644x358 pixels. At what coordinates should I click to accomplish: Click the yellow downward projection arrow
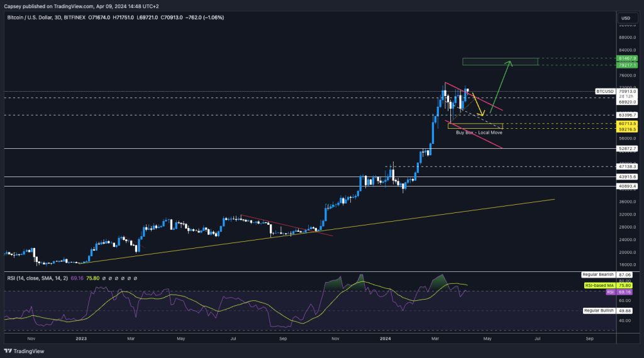478,105
